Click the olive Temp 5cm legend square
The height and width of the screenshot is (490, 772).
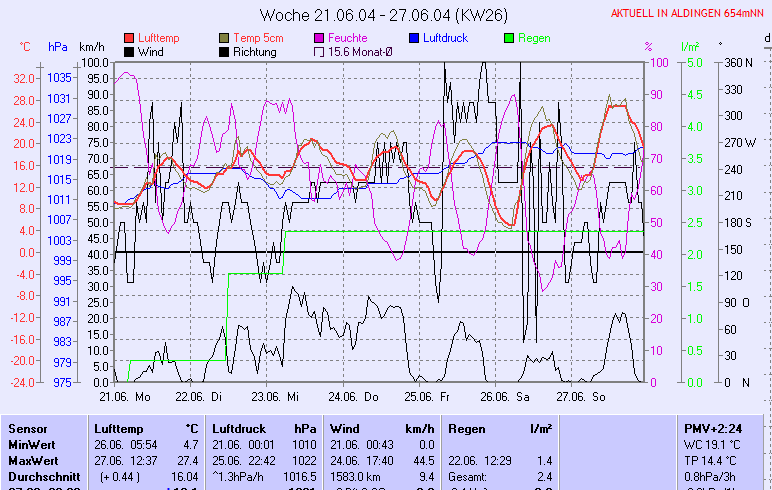click(x=225, y=38)
